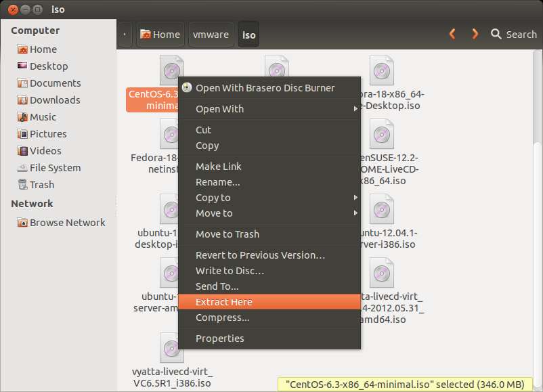
Task: Choose Cut from the context menu
Action: (x=269, y=130)
